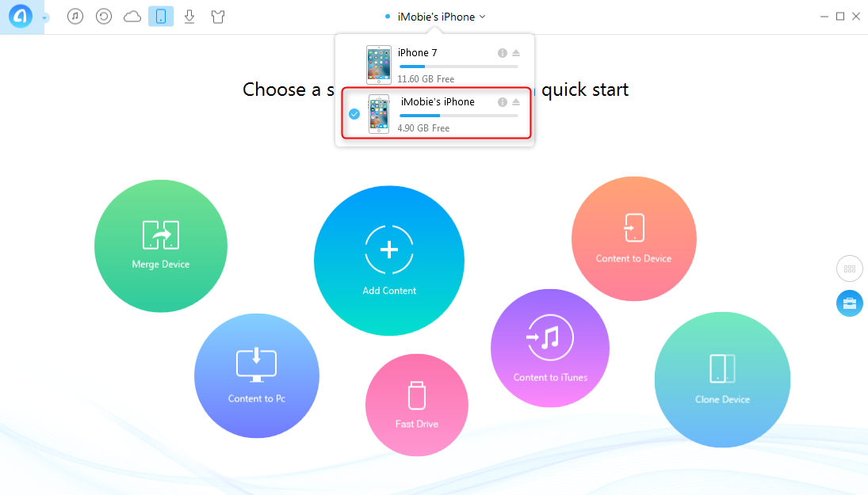Eject the iPhone 7 device
This screenshot has width=868, height=495.
[516, 53]
